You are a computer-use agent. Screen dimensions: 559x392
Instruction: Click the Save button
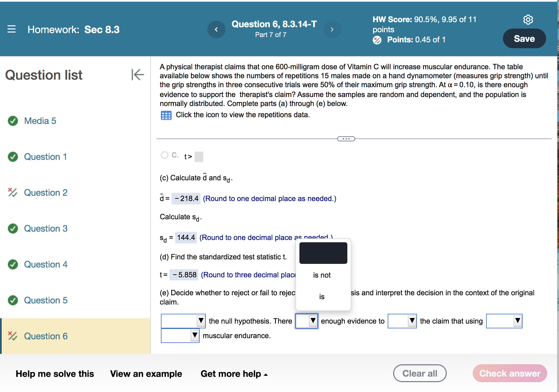[x=524, y=39]
